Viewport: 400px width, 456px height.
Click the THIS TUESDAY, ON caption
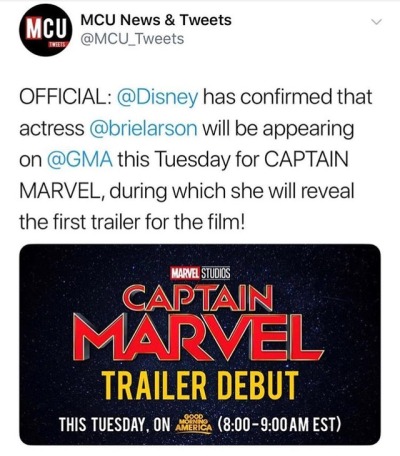pos(115,422)
